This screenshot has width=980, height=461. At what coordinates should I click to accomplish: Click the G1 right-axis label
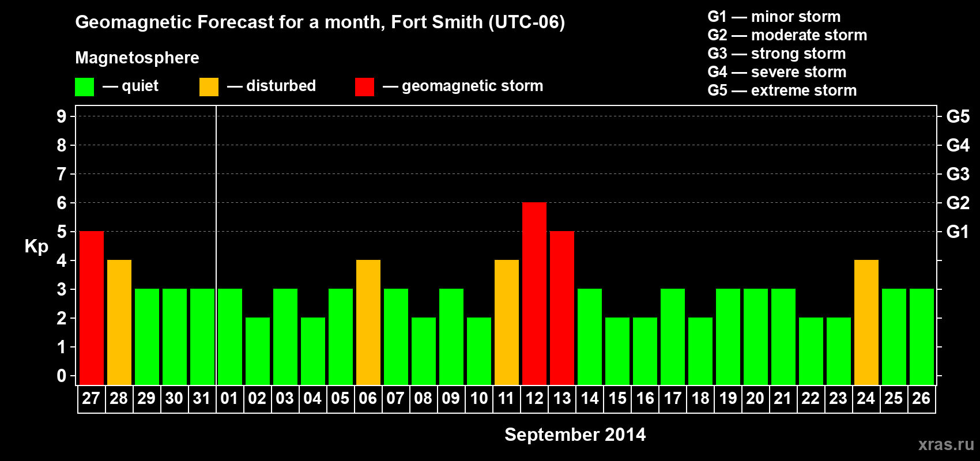click(x=958, y=232)
